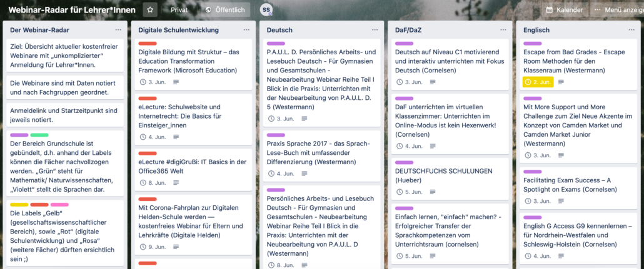The image size is (644, 269).
Task: Open list actions menu for Englisch list
Action: point(631,30)
